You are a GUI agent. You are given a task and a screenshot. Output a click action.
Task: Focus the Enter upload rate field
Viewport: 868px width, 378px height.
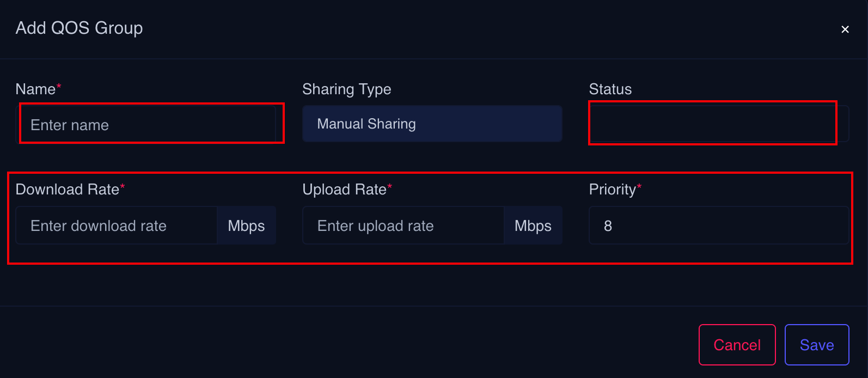point(403,225)
